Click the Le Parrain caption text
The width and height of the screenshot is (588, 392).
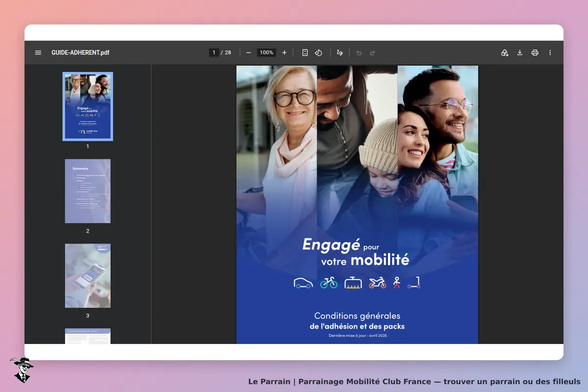click(415, 381)
